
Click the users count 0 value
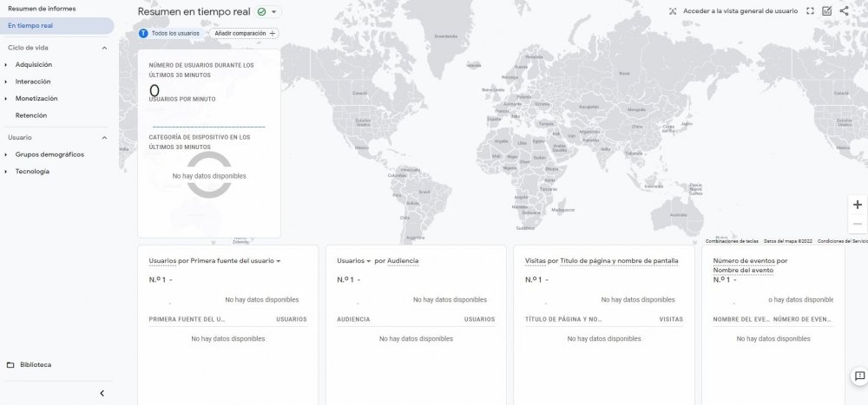(155, 90)
